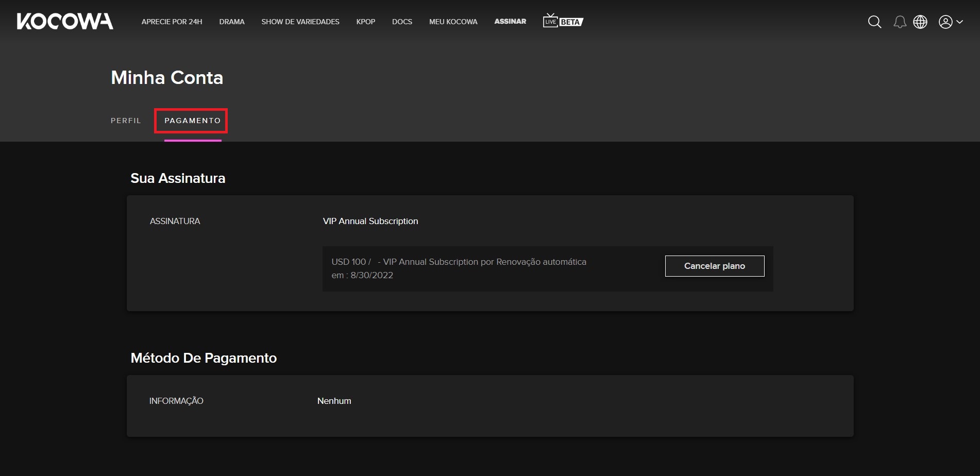Expand the account menu chevron
The image size is (980, 476).
click(959, 22)
